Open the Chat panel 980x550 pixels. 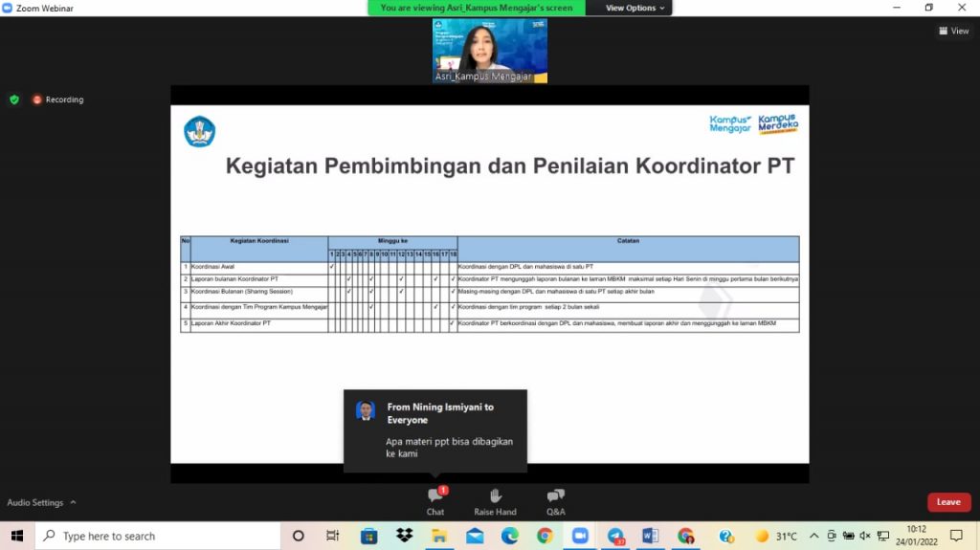[x=435, y=500]
